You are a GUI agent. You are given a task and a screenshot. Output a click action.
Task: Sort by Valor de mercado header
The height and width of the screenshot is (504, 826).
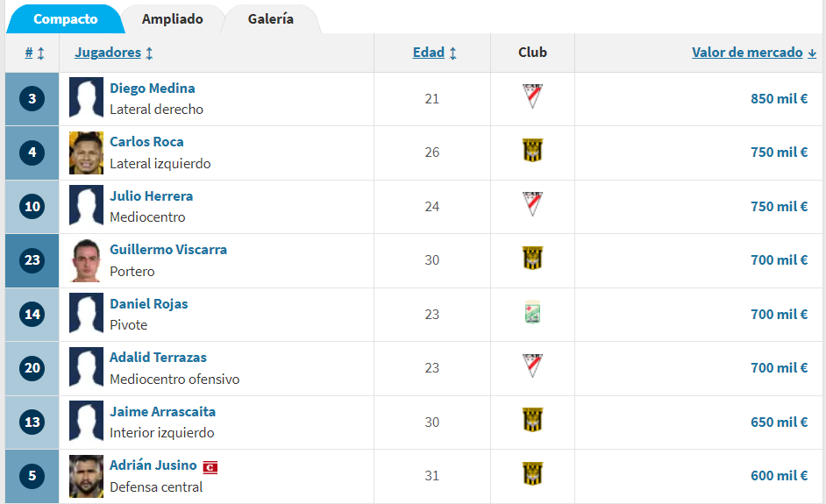pyautogui.click(x=754, y=53)
